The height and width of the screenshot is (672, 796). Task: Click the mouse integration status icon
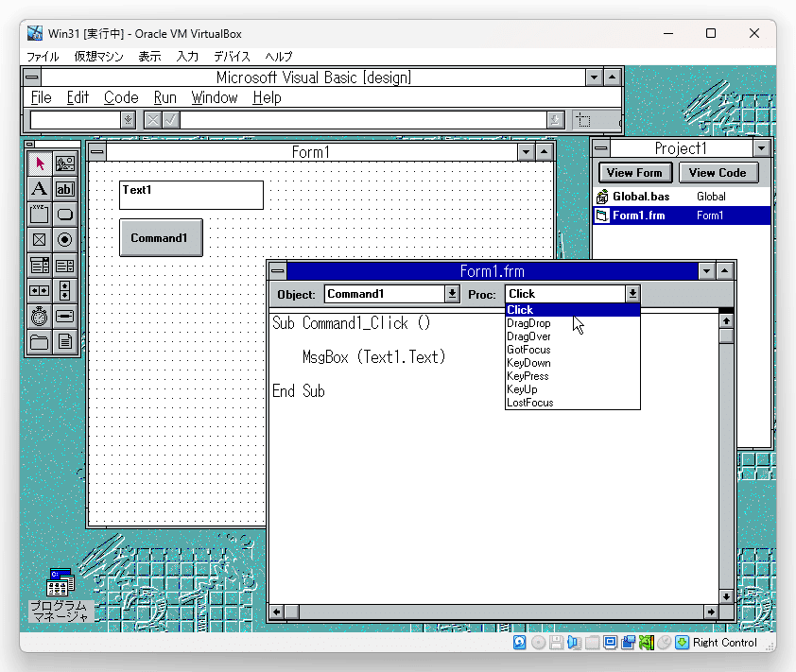[664, 643]
